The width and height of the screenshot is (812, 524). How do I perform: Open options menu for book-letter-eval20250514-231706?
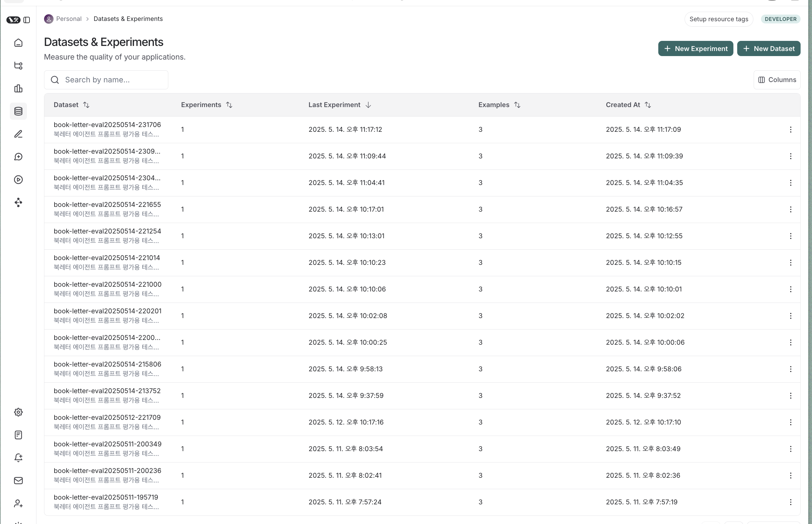tap(790, 130)
